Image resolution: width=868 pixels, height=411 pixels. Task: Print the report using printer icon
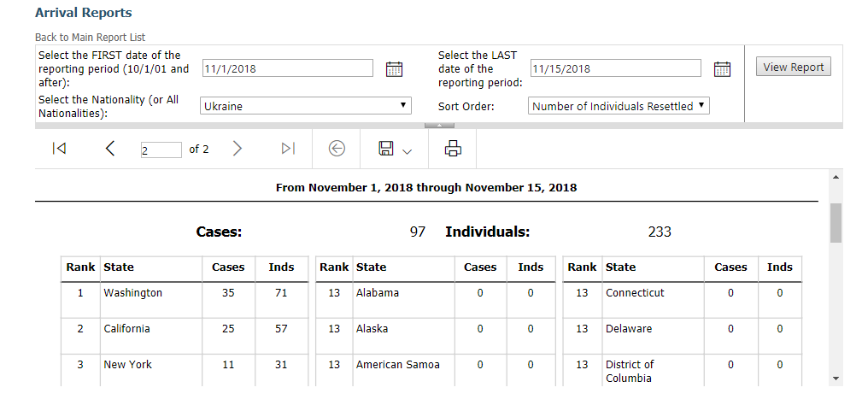(x=453, y=149)
